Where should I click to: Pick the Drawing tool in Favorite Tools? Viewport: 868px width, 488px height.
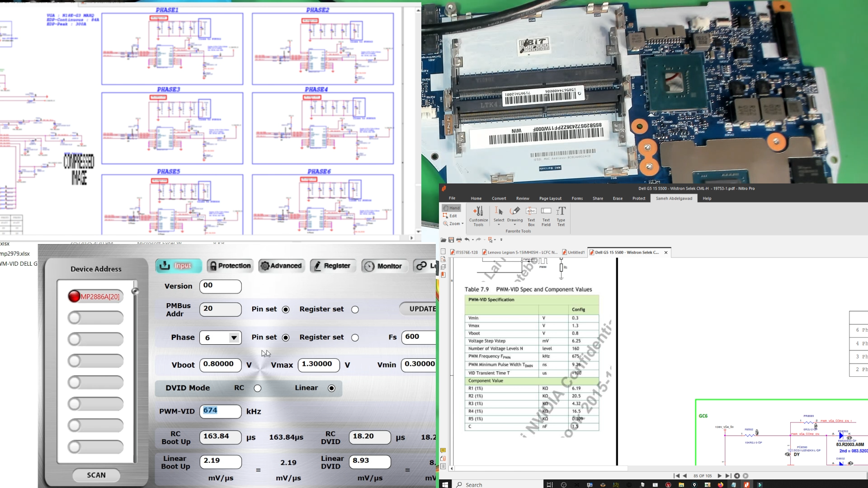515,215
